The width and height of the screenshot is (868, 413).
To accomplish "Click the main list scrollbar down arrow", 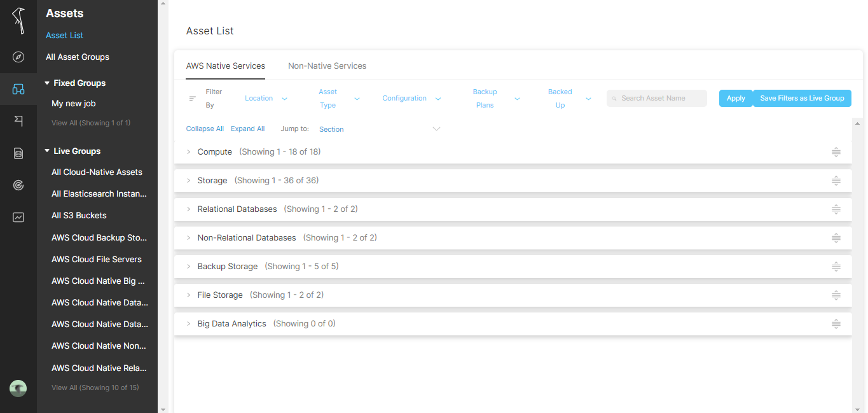I will (858, 409).
